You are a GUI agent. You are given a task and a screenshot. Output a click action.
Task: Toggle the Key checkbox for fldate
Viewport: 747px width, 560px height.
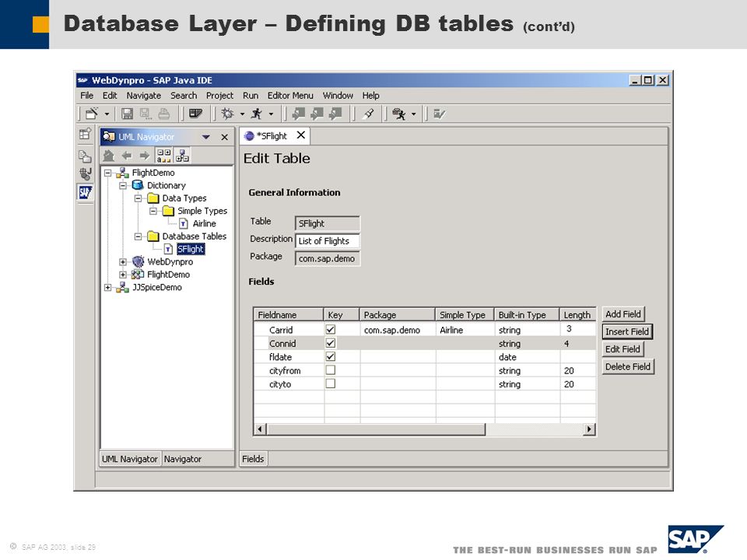tap(331, 356)
